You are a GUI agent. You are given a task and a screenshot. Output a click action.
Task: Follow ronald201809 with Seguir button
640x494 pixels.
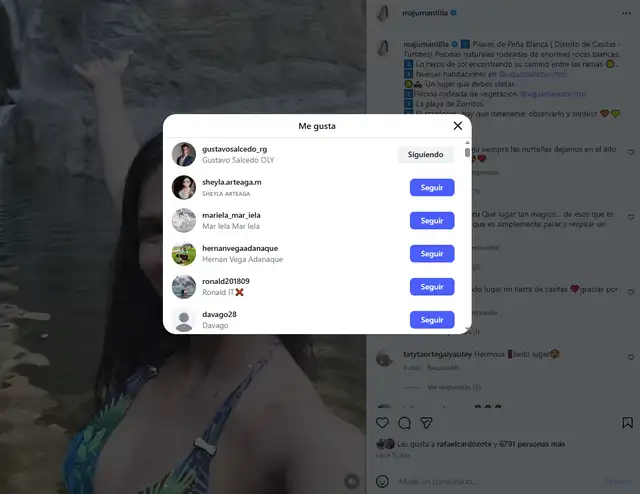432,287
